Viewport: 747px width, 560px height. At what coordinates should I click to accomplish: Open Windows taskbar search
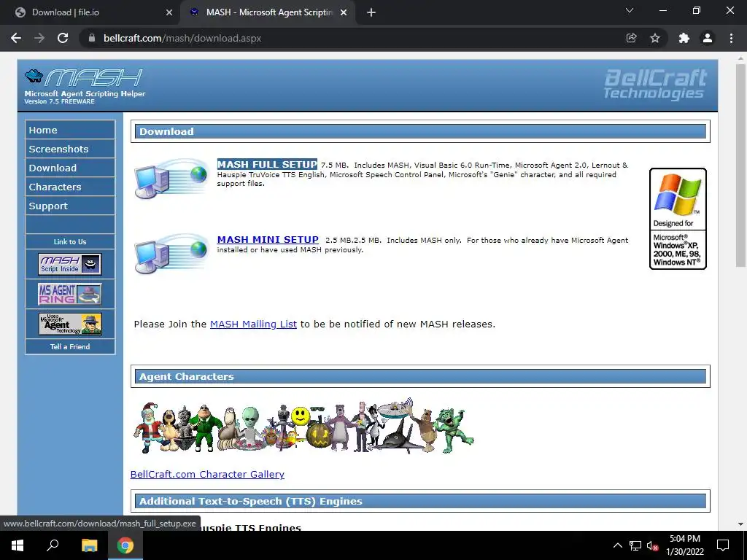pyautogui.click(x=53, y=545)
